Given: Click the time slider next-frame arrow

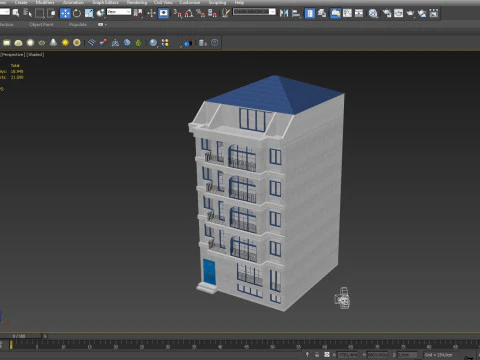Looking at the screenshot, I should coord(45,336).
